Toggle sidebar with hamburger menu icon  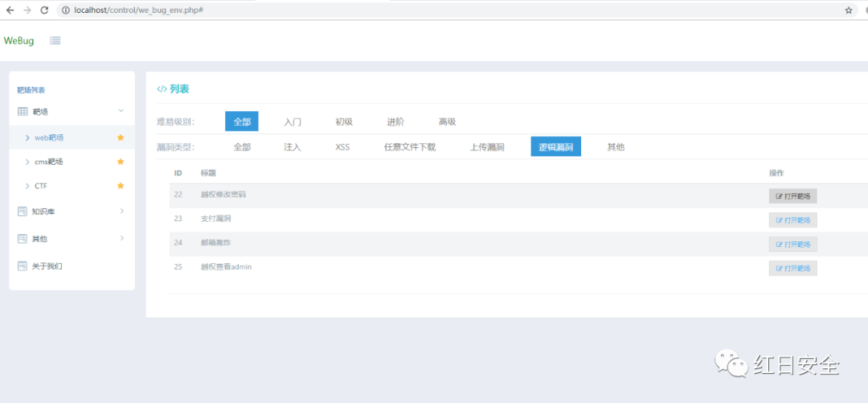tap(55, 40)
